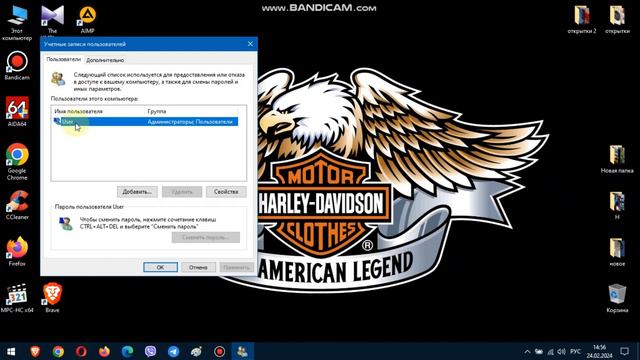Switch to the Пользователи tab

(x=63, y=59)
